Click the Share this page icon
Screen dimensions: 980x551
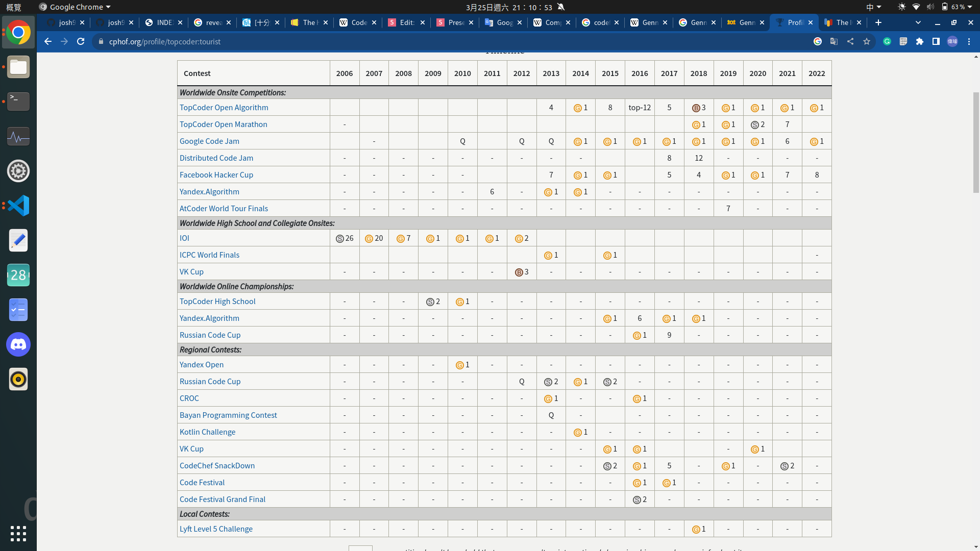[850, 41]
